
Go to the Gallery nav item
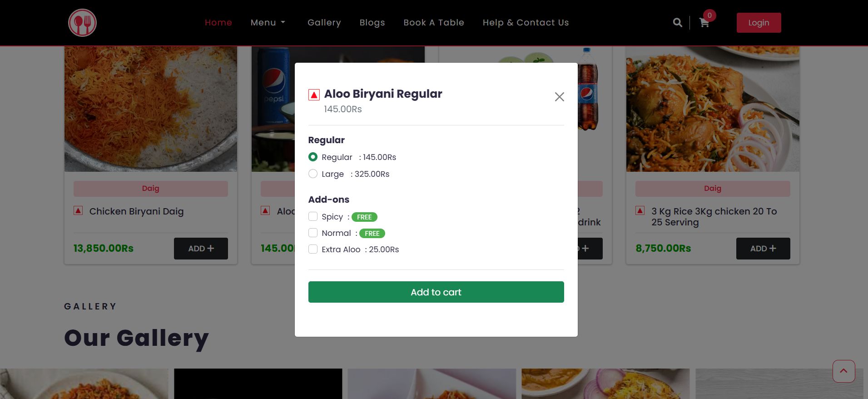click(324, 23)
